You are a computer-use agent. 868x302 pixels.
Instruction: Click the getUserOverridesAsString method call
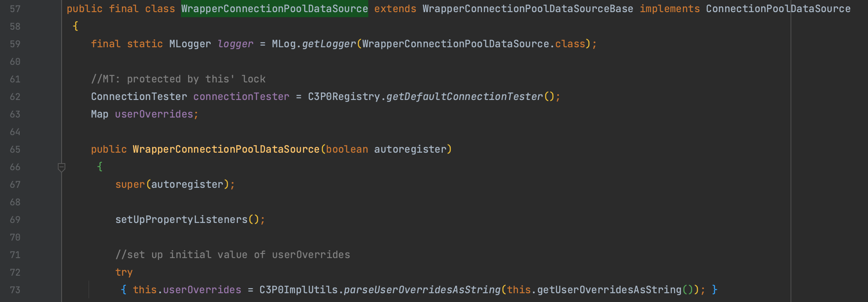(x=609, y=290)
